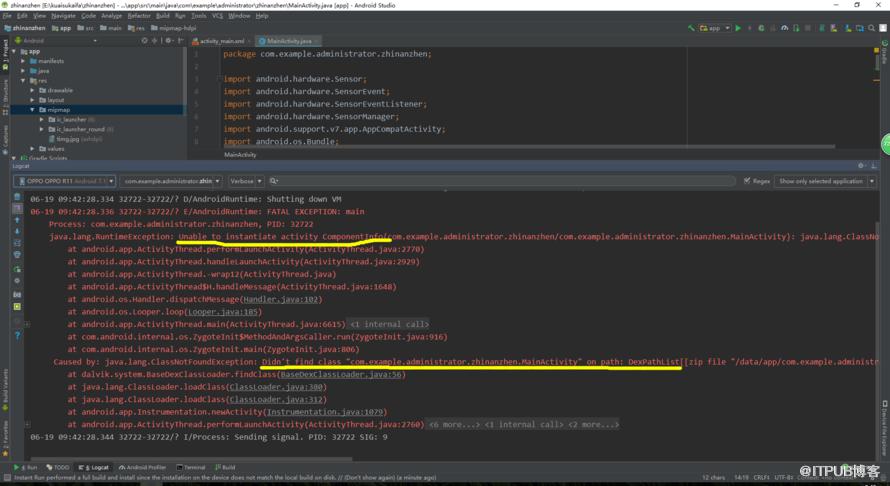Image resolution: width=890 pixels, height=486 pixels.
Task: Click the Logcat up arrow icon
Action: pyautogui.click(x=17, y=220)
